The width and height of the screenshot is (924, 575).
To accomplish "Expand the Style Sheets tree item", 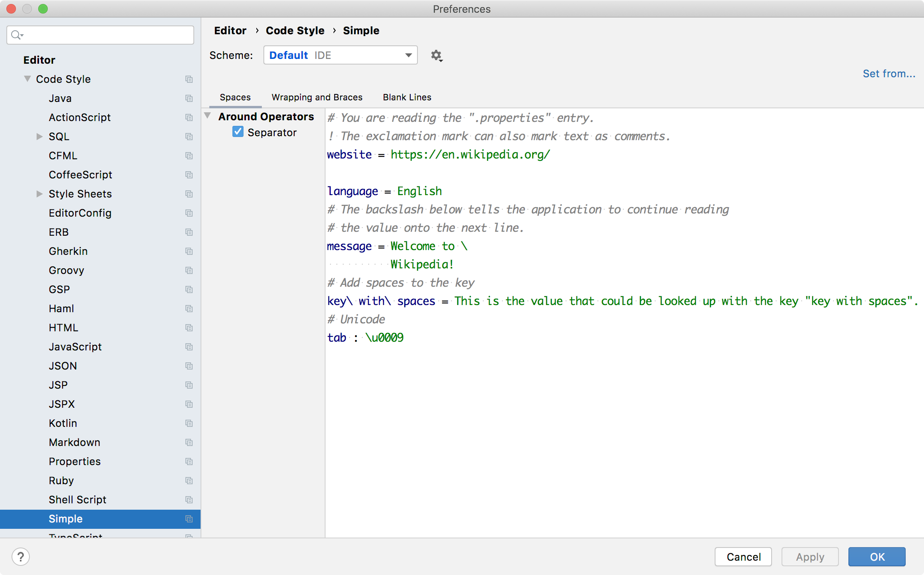I will tap(39, 194).
